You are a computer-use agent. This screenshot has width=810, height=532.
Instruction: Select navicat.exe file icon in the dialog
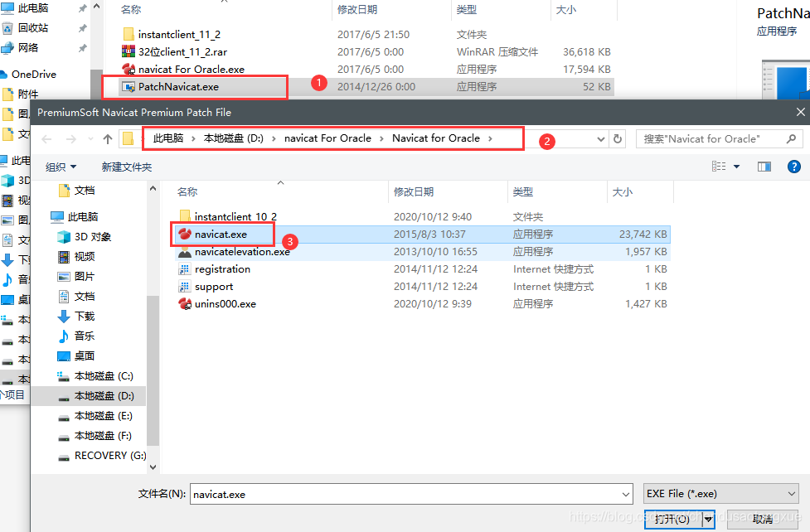pos(185,234)
